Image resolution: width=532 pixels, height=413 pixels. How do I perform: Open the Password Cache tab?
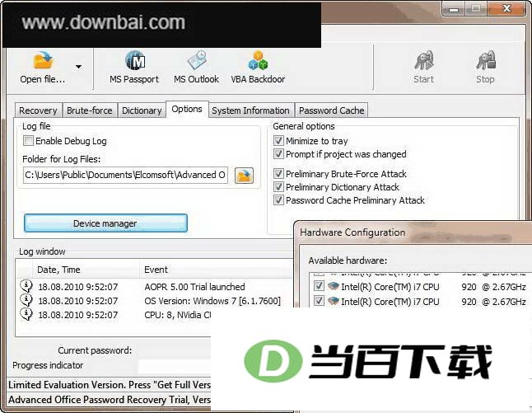332,110
